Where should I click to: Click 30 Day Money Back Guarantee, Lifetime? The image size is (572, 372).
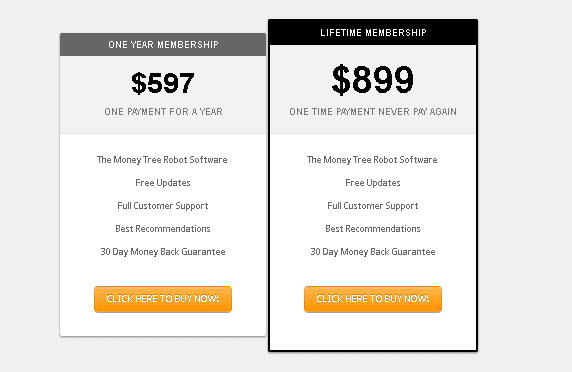click(x=373, y=252)
